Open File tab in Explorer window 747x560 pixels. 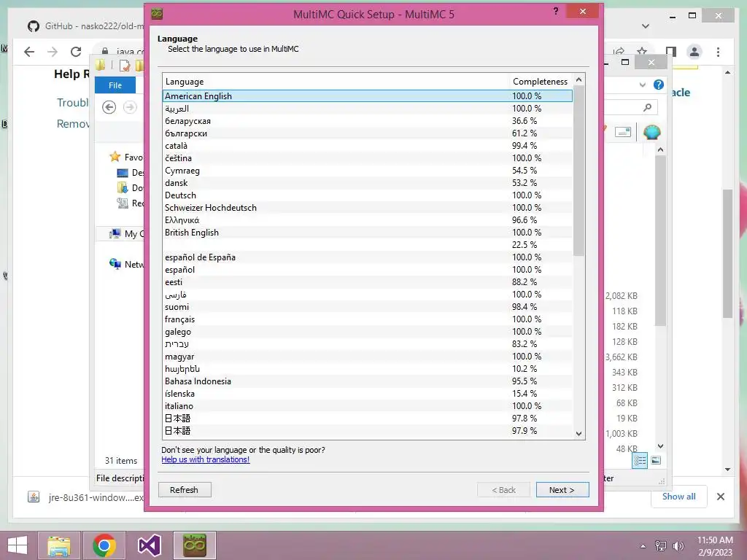tap(115, 85)
